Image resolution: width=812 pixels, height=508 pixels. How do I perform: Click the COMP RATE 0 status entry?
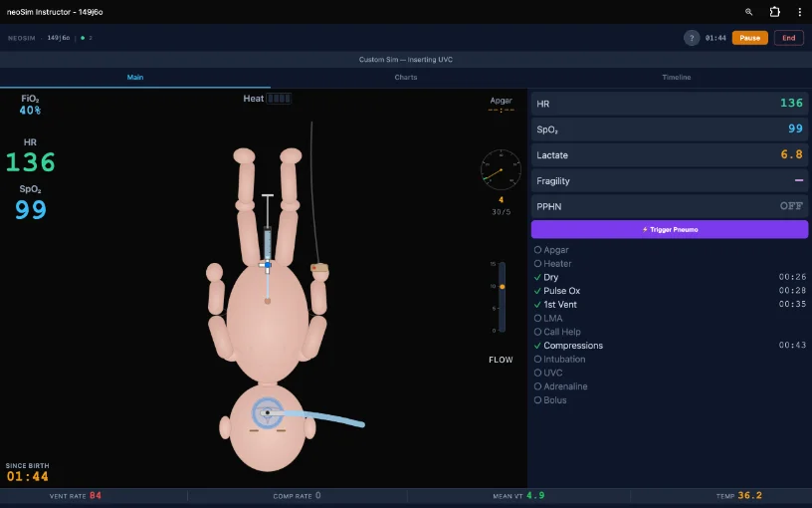click(297, 496)
